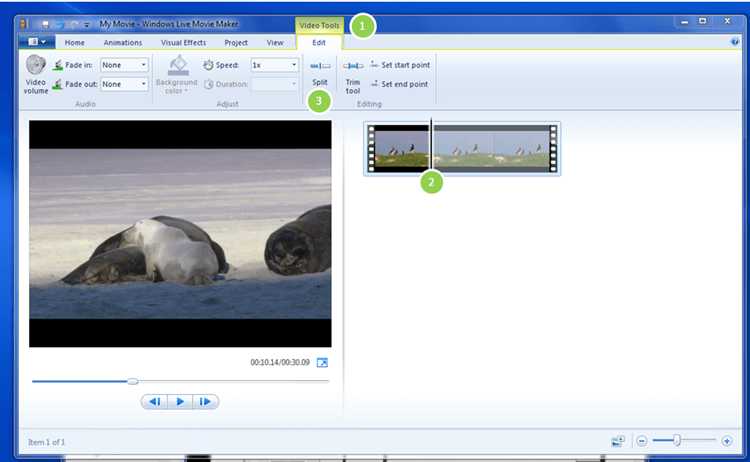Open the Visual Effects tab
Viewport: 750px width, 462px height.
click(x=184, y=43)
